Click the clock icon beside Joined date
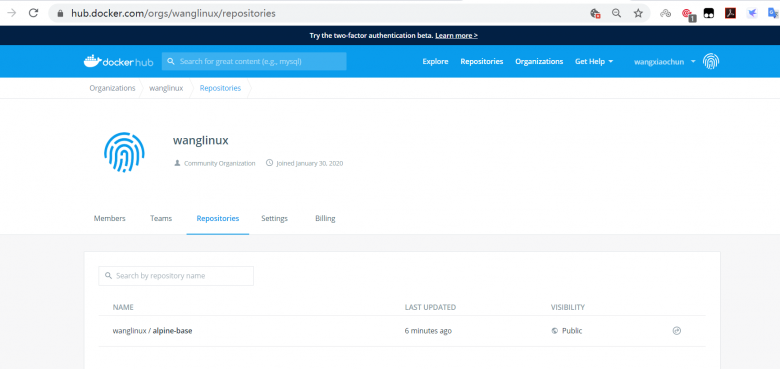 pyautogui.click(x=270, y=163)
